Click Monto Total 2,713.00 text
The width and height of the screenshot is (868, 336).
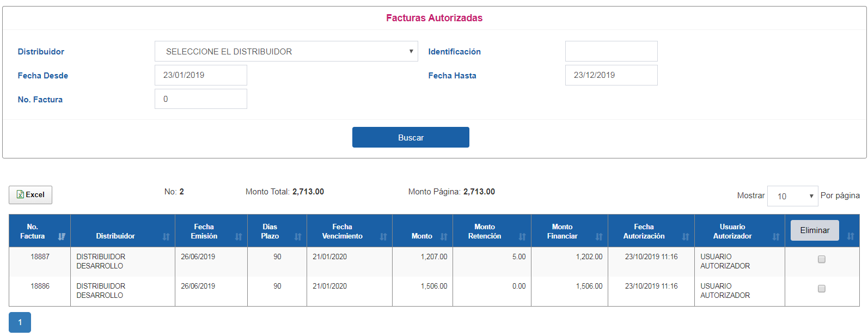pos(285,192)
